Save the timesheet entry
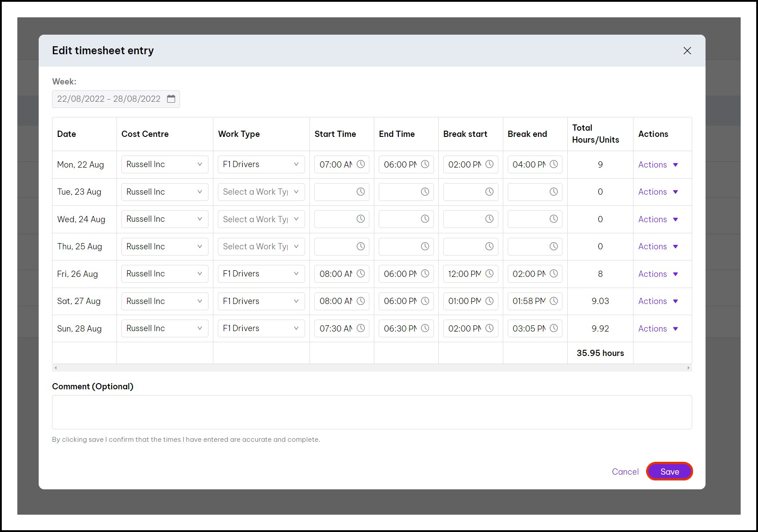Screen dimensions: 758x532 669,472
